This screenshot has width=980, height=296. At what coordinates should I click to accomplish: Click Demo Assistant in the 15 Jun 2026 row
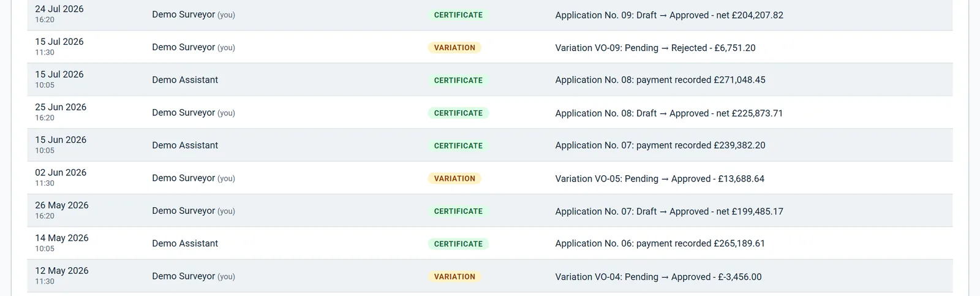(185, 145)
